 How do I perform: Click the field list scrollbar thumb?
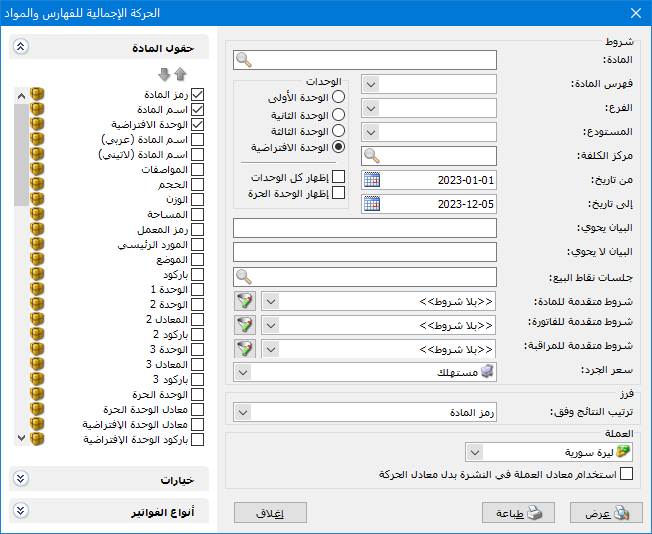(x=21, y=155)
